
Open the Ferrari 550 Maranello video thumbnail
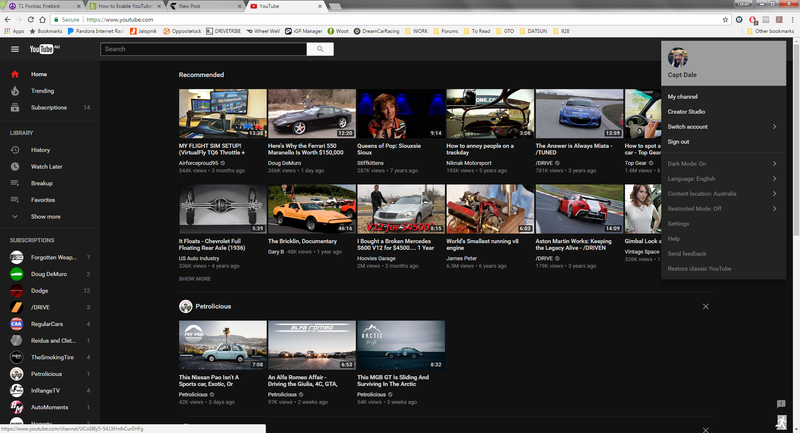pyautogui.click(x=312, y=114)
